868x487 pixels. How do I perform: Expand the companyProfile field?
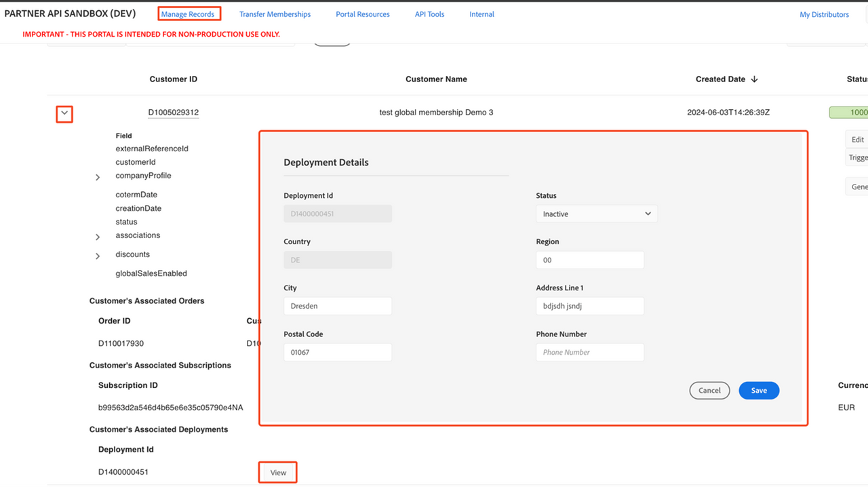click(x=98, y=177)
